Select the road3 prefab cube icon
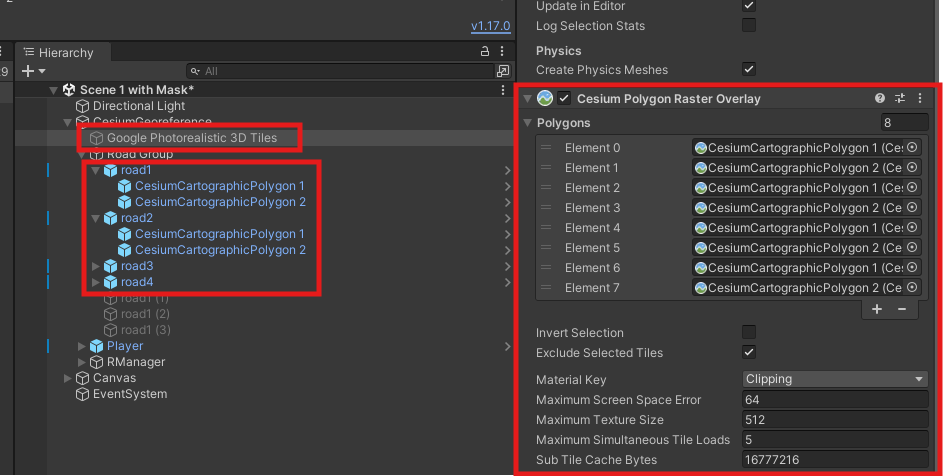Screen dimensions: 943x476 coord(110,266)
